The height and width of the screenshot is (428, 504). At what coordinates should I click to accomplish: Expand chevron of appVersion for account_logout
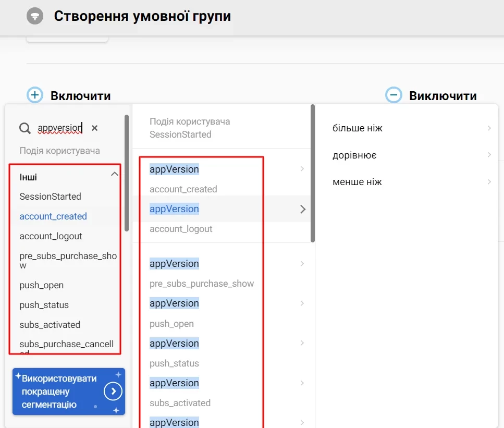[x=302, y=264]
